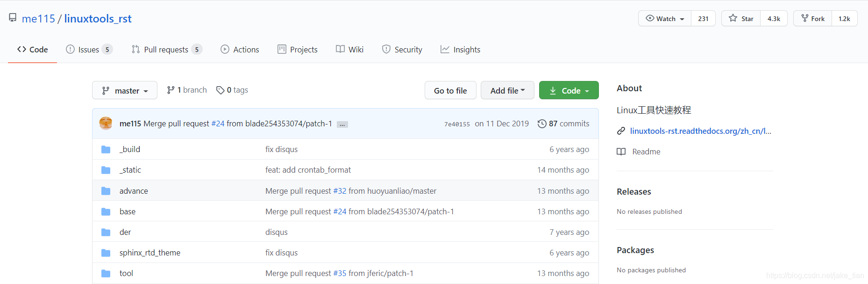Click the folder icon for der
The width and height of the screenshot is (868, 284).
pos(106,232)
